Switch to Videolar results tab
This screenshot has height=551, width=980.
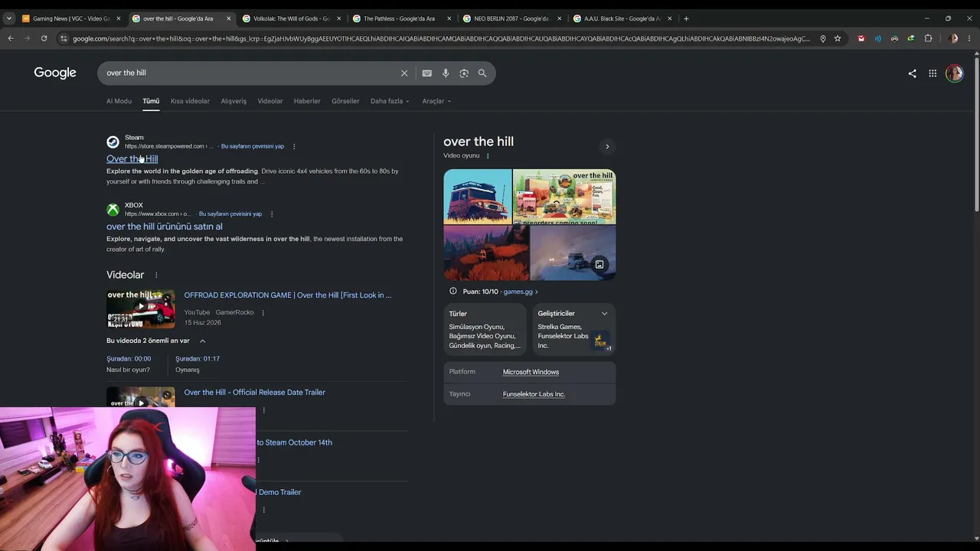[x=270, y=101]
